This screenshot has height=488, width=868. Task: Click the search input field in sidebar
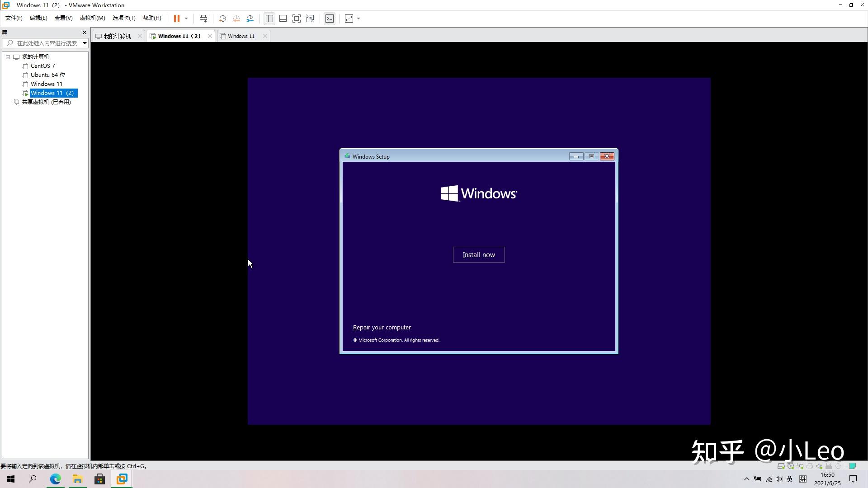pyautogui.click(x=45, y=42)
